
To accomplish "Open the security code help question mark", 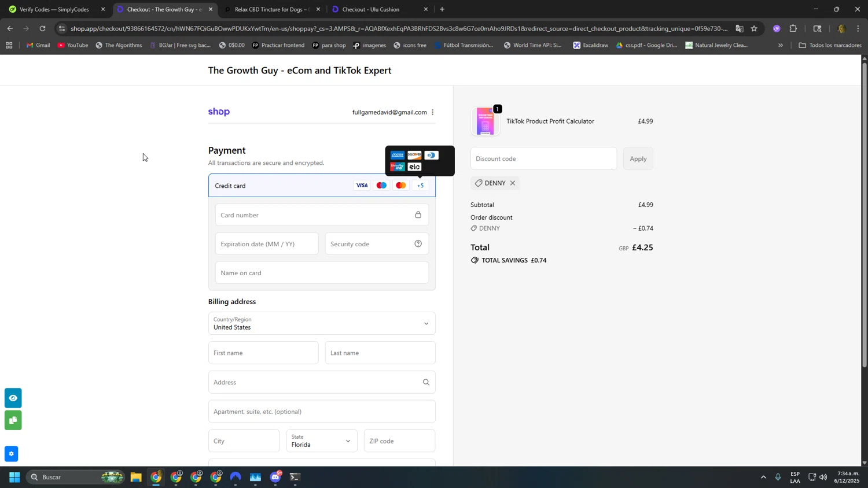I will coord(418,244).
